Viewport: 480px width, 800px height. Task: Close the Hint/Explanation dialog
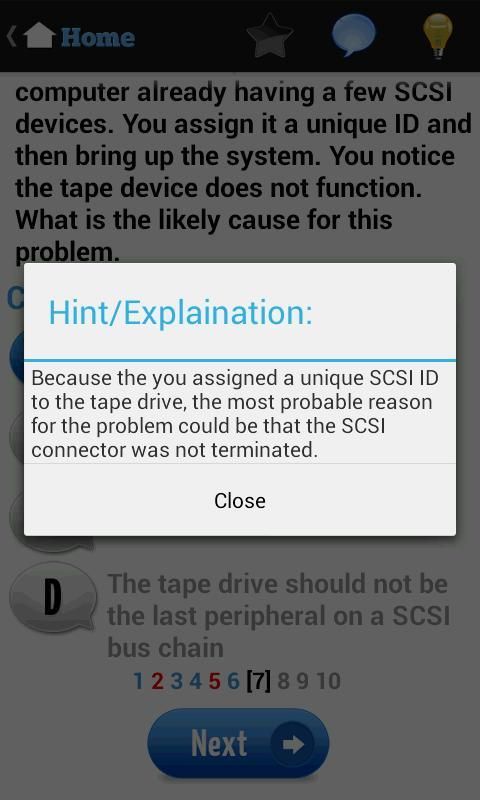240,501
